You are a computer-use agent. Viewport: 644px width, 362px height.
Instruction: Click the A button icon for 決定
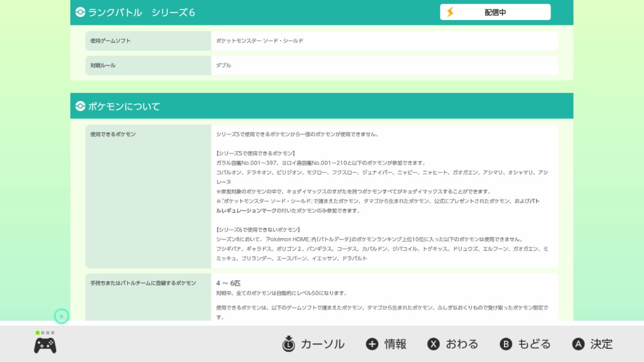578,344
